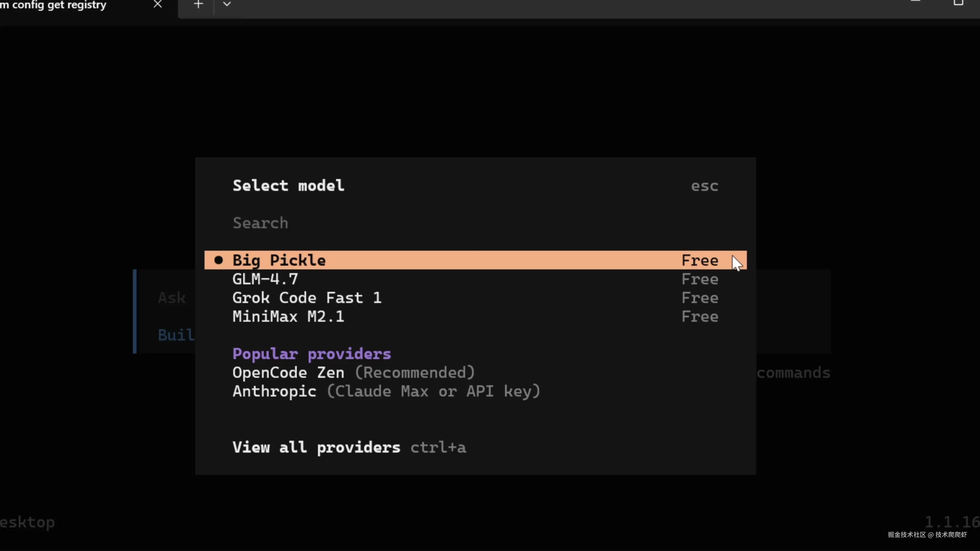Choose the Anthropic provider entry
The image size is (980, 551).
click(386, 391)
